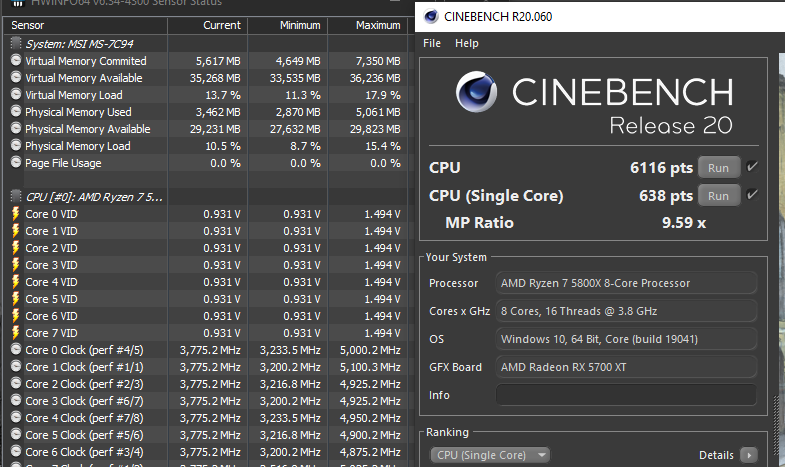Click the Virtual Memory Load sensor icon
Viewport: 785px width, 467px height.
[x=16, y=95]
